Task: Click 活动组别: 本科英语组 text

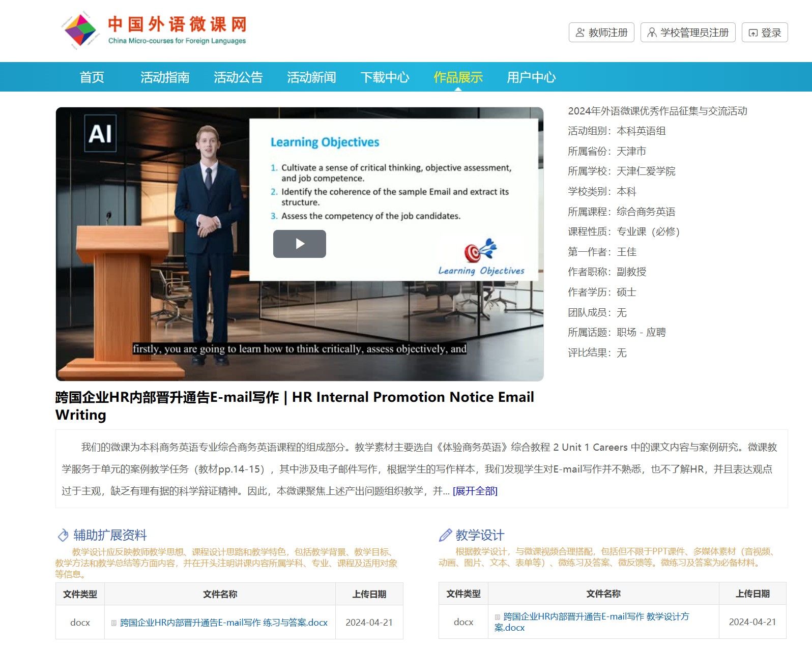Action: pos(617,131)
